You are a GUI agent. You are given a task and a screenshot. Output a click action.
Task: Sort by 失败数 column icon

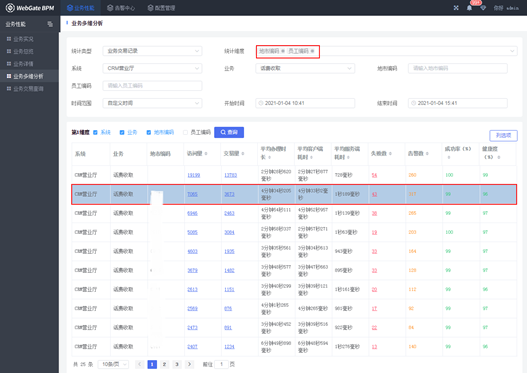pyautogui.click(x=390, y=154)
